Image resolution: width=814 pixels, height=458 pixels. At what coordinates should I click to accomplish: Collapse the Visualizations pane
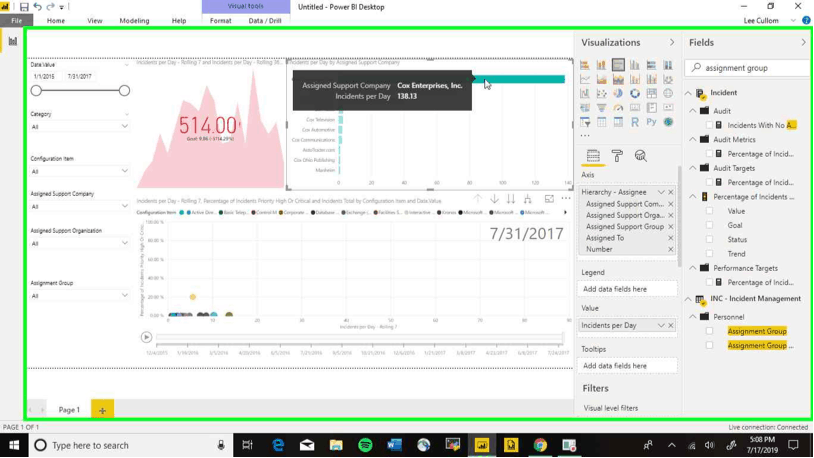672,43
